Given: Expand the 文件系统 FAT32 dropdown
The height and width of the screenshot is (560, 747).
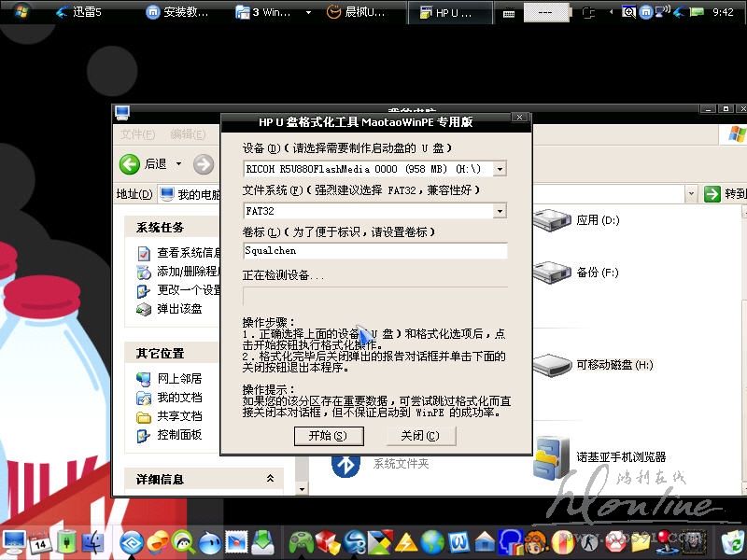Looking at the screenshot, I should click(x=500, y=211).
